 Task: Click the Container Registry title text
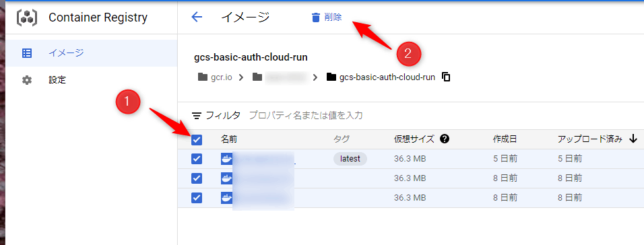pyautogui.click(x=98, y=17)
